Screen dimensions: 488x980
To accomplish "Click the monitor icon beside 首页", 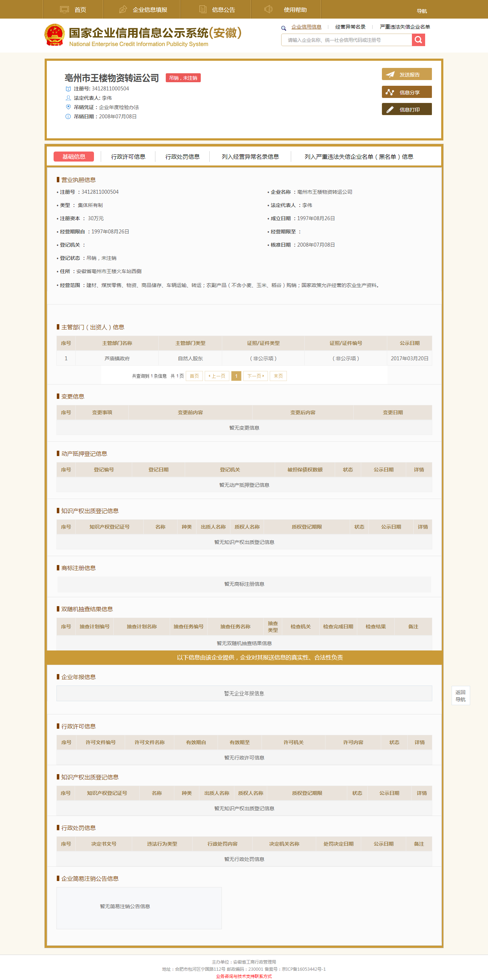I will tap(64, 10).
